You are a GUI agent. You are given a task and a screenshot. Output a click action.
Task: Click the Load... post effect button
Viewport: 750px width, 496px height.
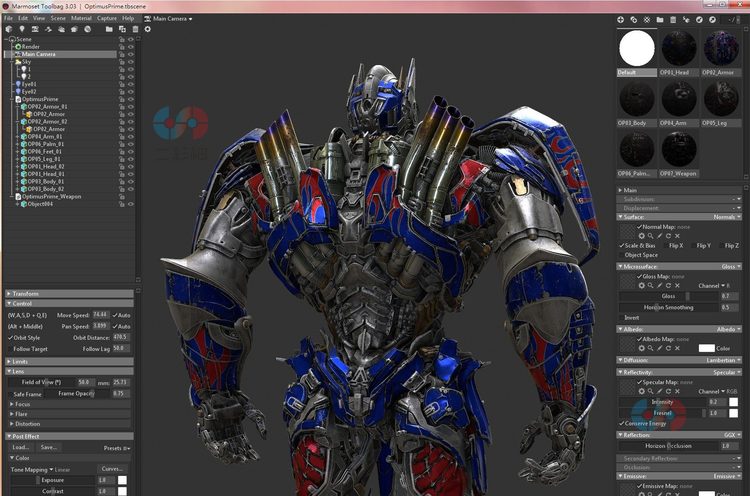point(21,447)
